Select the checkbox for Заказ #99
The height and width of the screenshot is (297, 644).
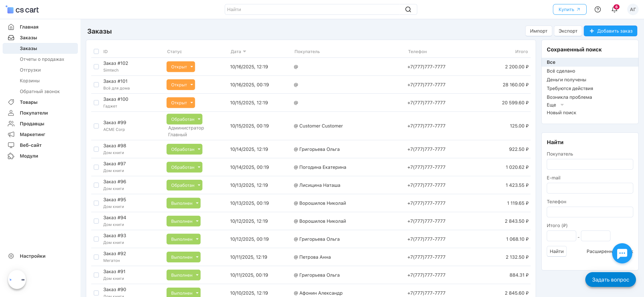96,126
